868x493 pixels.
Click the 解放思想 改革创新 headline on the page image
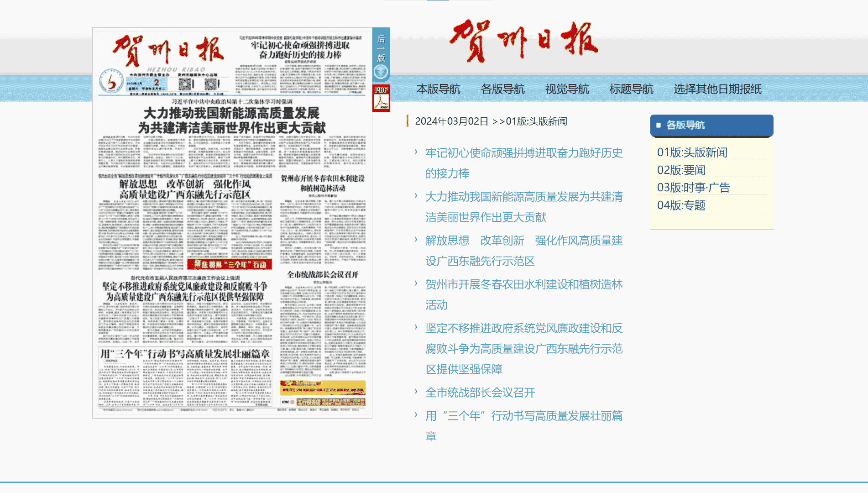tap(185, 189)
